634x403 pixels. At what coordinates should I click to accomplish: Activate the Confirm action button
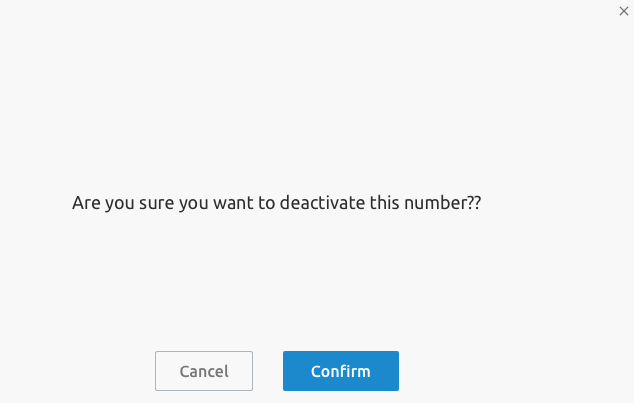pos(341,371)
